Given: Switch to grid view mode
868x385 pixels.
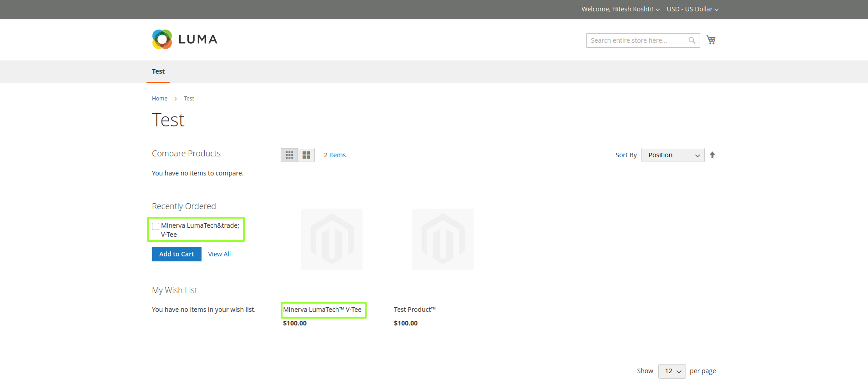Looking at the screenshot, I should pyautogui.click(x=289, y=155).
